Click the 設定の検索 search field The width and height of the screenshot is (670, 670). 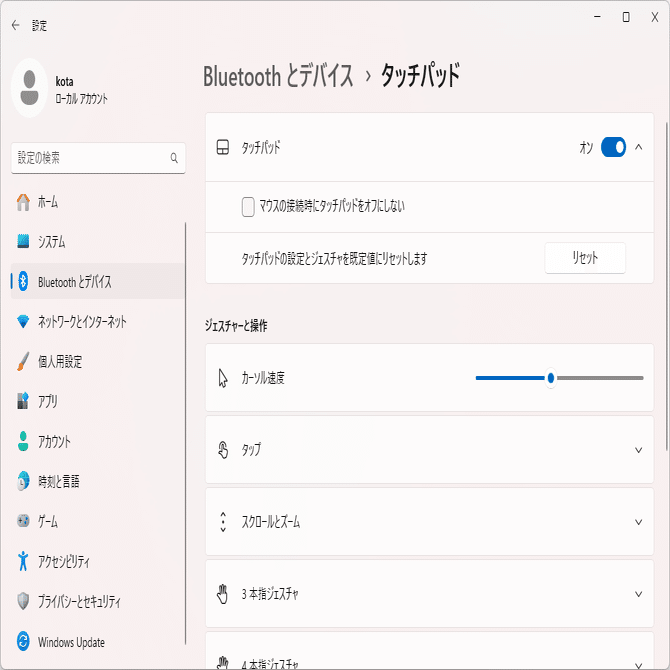90,158
